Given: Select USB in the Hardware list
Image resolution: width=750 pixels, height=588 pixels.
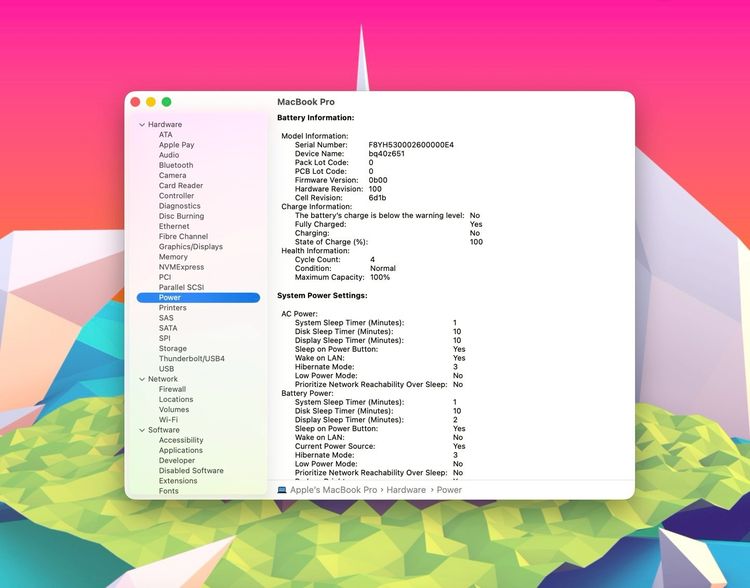Looking at the screenshot, I should (x=166, y=369).
